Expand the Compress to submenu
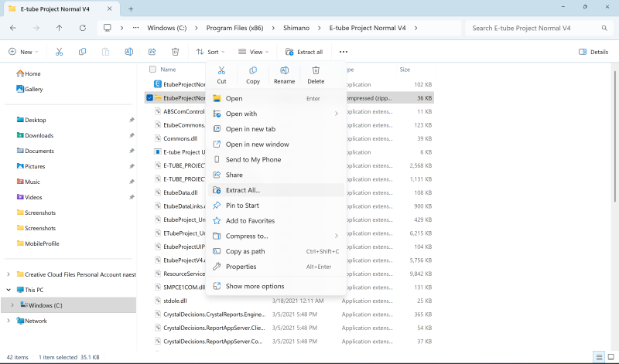The image size is (619, 364). click(x=337, y=236)
